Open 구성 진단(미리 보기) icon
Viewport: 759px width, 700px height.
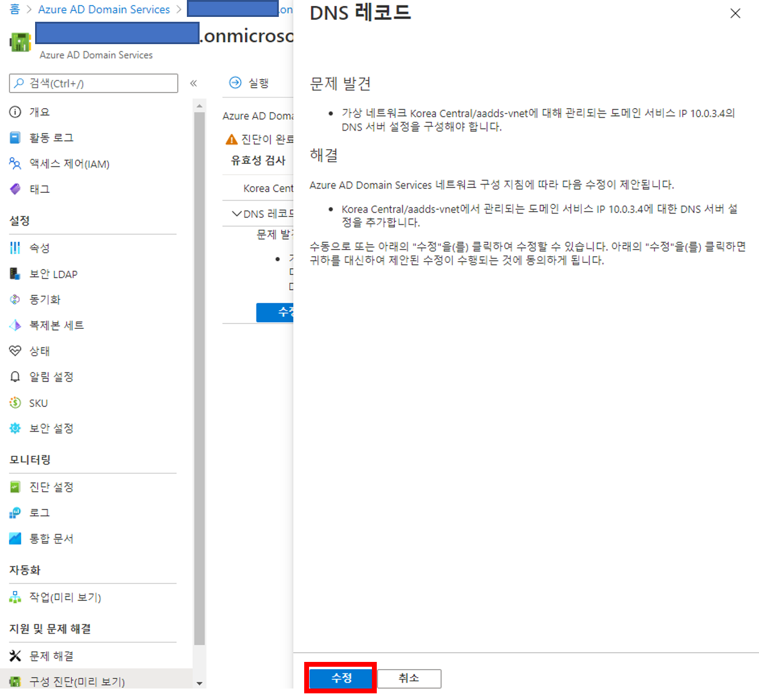pos(15,682)
